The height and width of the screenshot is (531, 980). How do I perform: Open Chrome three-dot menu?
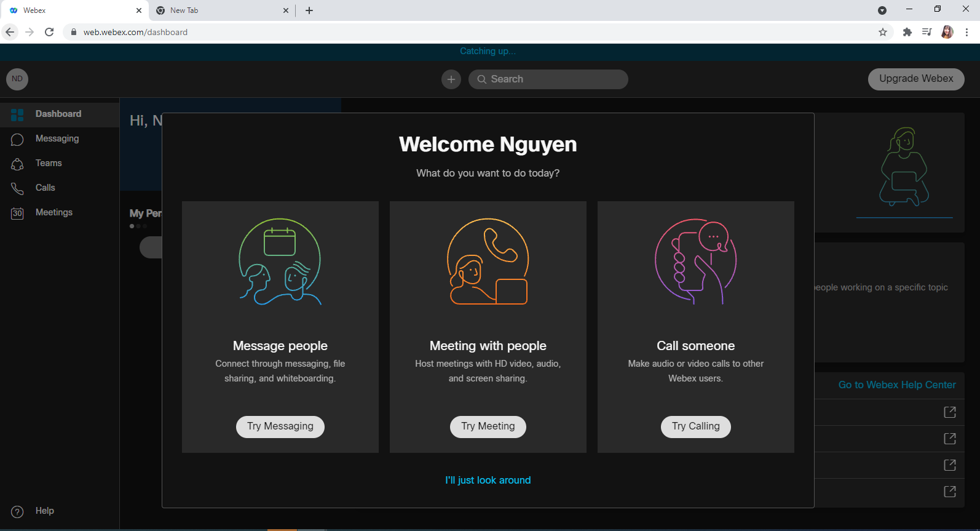967,32
